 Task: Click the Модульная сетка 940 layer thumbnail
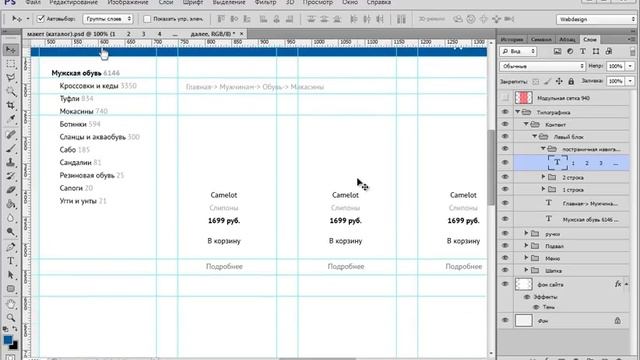[524, 98]
